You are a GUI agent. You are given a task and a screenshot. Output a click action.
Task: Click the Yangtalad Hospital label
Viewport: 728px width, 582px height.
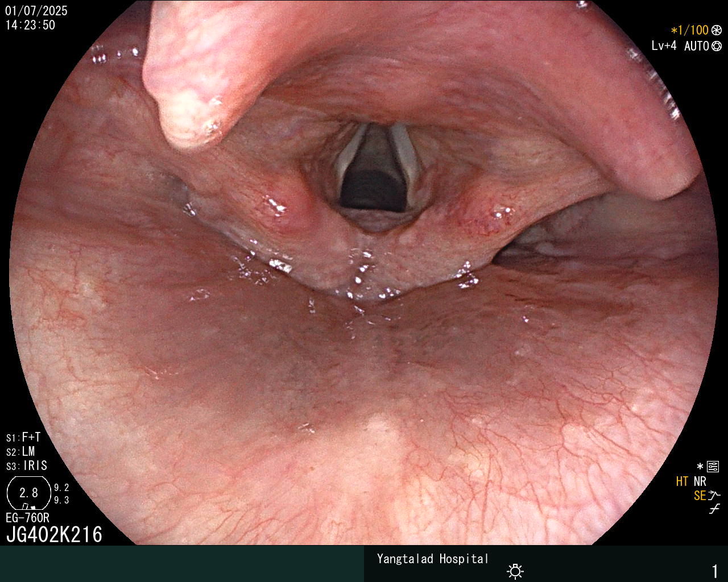433,559
